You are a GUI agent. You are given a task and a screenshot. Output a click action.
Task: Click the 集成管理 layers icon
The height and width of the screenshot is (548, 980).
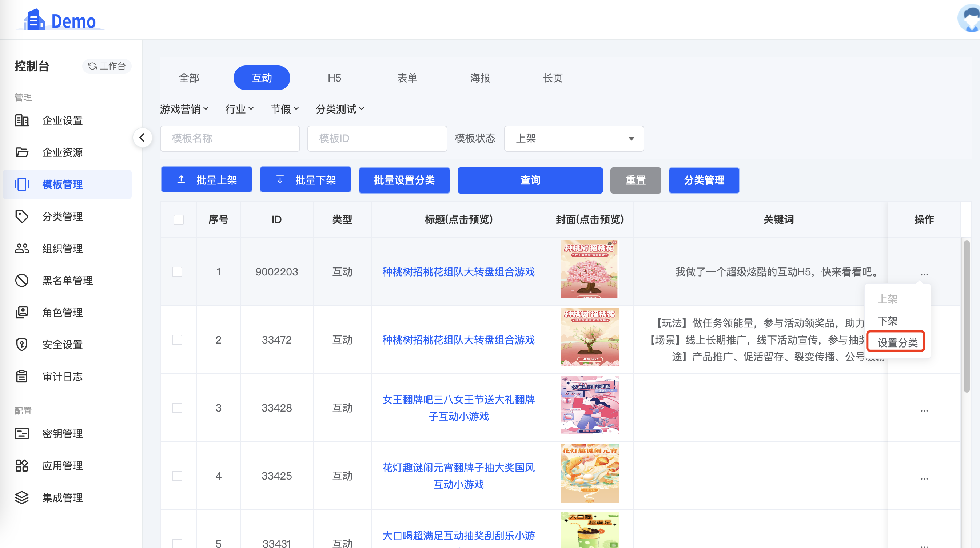tap(22, 497)
